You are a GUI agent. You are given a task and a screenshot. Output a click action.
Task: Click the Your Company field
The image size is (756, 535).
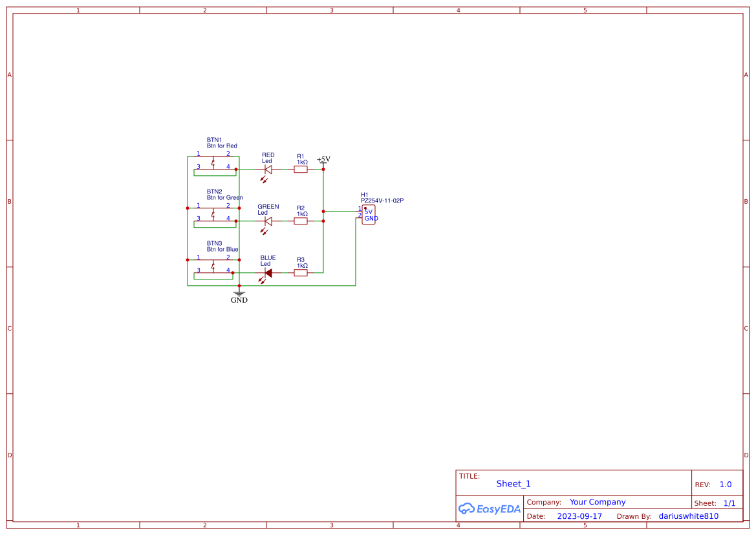[597, 501]
